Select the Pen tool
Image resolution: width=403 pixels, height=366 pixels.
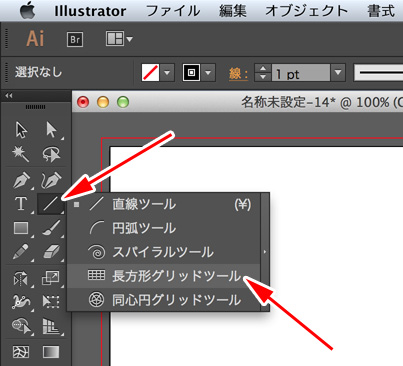tap(21, 180)
